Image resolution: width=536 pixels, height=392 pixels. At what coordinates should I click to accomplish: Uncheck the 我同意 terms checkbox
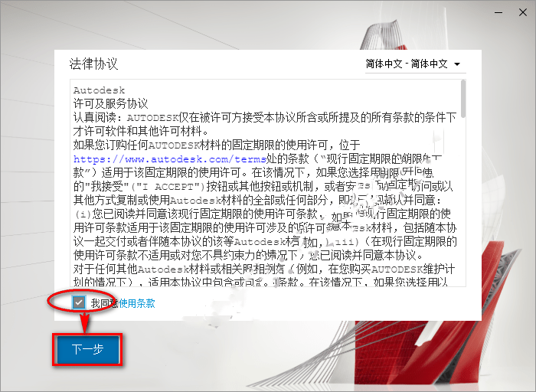(79, 302)
